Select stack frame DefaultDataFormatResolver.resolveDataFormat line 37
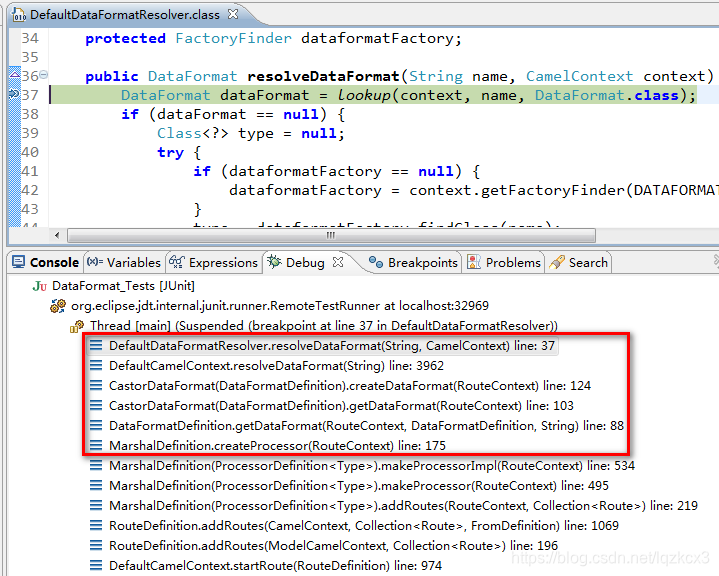This screenshot has height=576, width=719. click(x=332, y=345)
